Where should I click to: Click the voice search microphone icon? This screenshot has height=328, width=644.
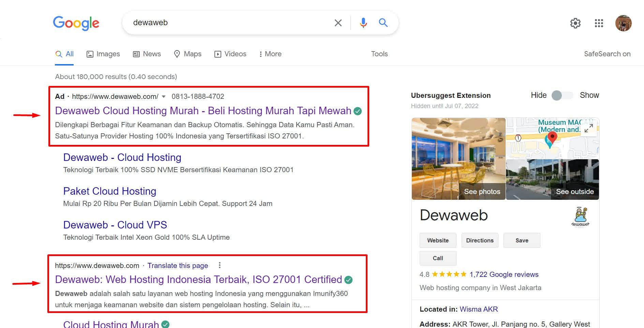coord(363,23)
